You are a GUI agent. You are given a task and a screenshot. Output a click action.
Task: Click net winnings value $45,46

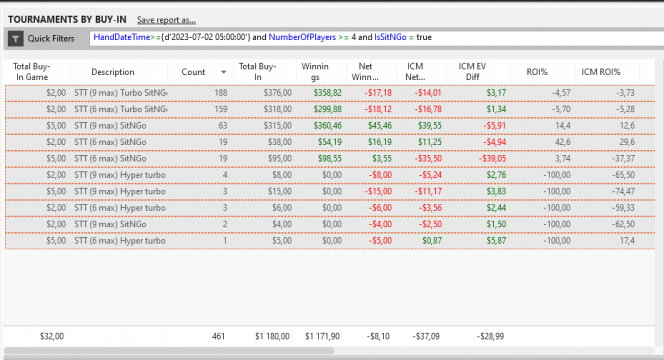click(x=380, y=126)
